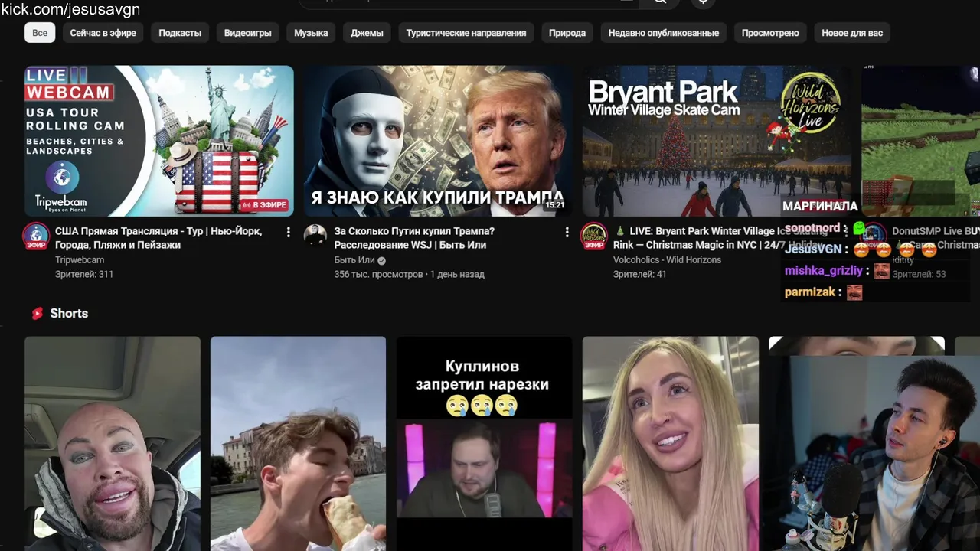The height and width of the screenshot is (551, 980).
Task: Click verified badge next to Быть Или
Action: coord(382,260)
